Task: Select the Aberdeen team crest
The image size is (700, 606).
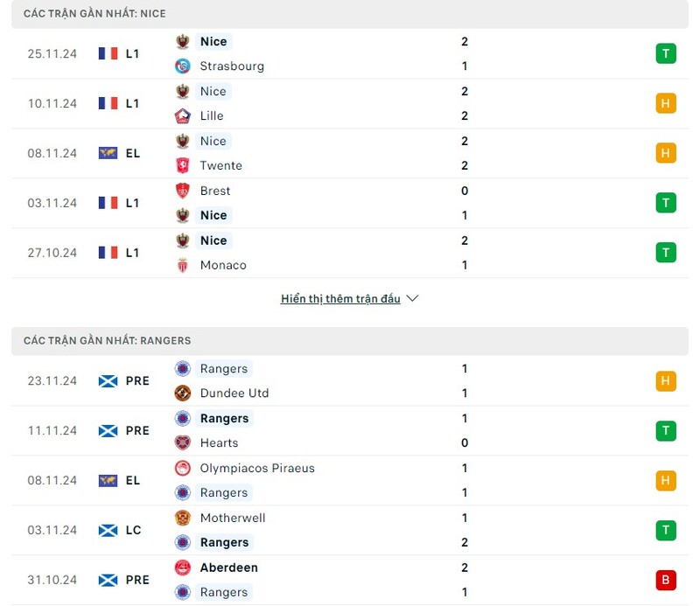Action: coord(182,568)
